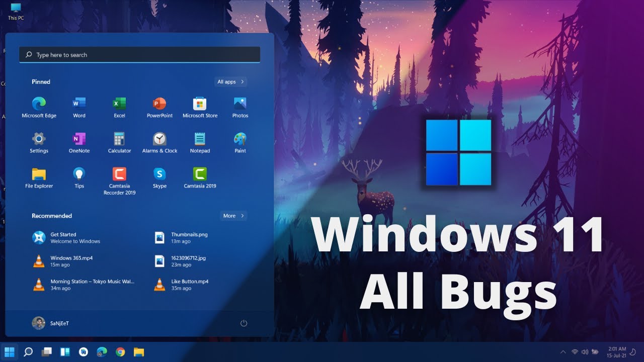
Task: Open Skype from pinned apps
Action: coord(159,178)
